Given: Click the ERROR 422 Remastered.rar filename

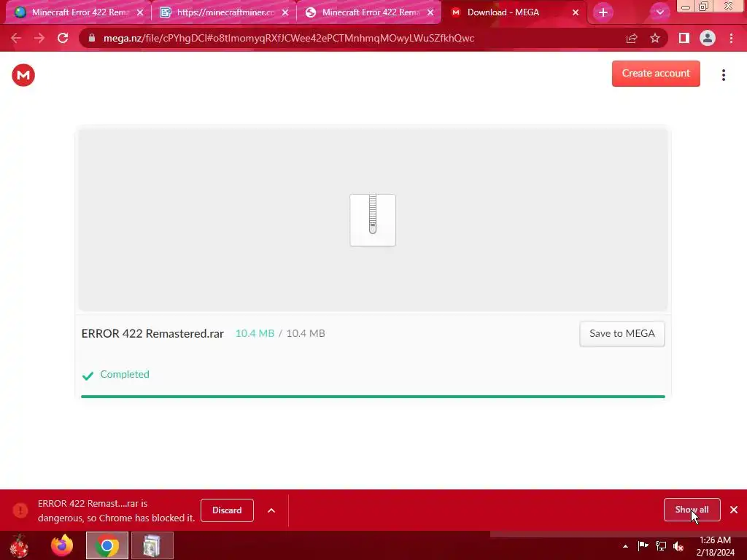Looking at the screenshot, I should 152,333.
